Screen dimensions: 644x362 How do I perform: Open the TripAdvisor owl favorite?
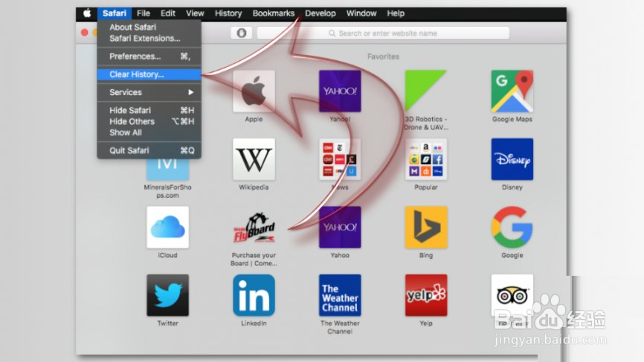512,296
